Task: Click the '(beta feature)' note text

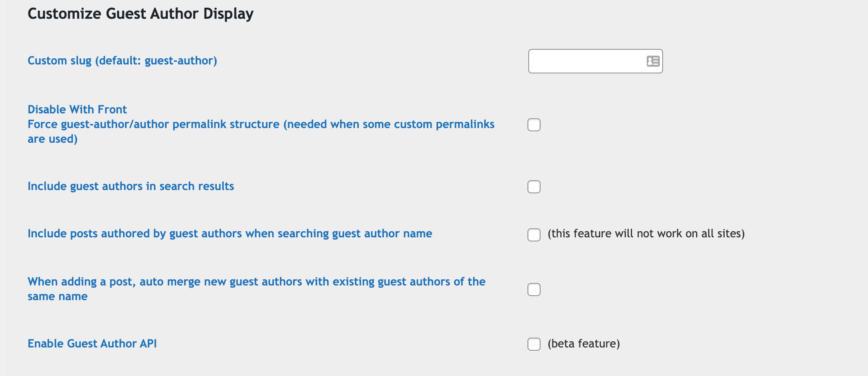Action: (x=584, y=344)
